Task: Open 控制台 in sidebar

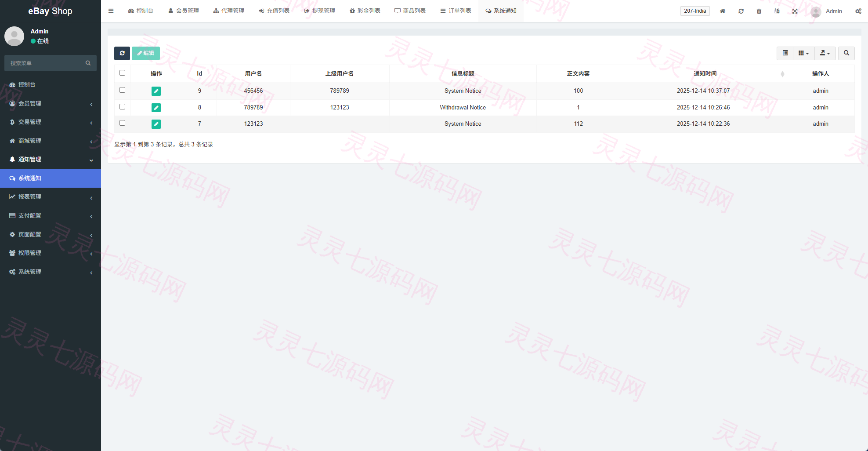Action: [51, 84]
